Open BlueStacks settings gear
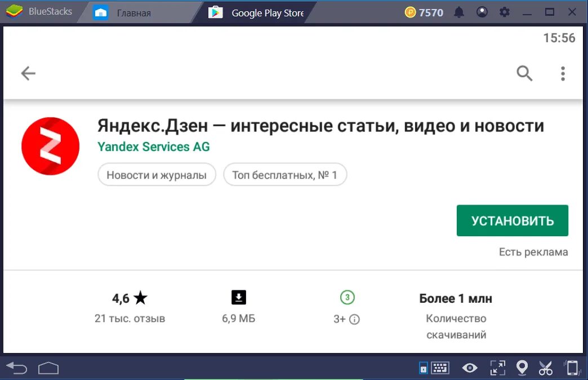Viewport: 588px width, 380px height. click(505, 12)
